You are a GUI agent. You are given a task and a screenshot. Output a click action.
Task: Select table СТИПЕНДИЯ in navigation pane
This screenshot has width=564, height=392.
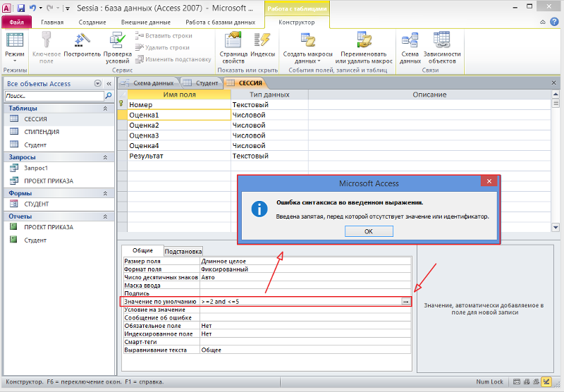(x=59, y=132)
